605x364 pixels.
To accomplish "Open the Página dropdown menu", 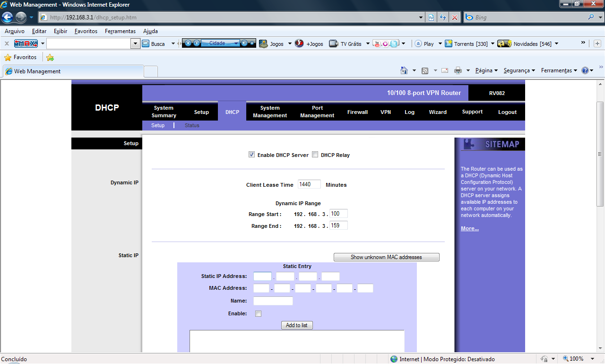I will pos(486,70).
